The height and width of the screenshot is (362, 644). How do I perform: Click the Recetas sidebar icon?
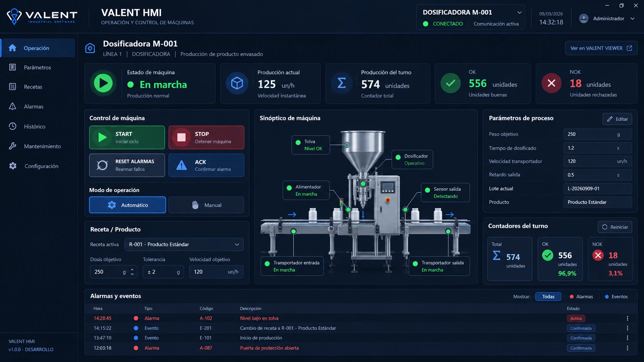point(12,87)
